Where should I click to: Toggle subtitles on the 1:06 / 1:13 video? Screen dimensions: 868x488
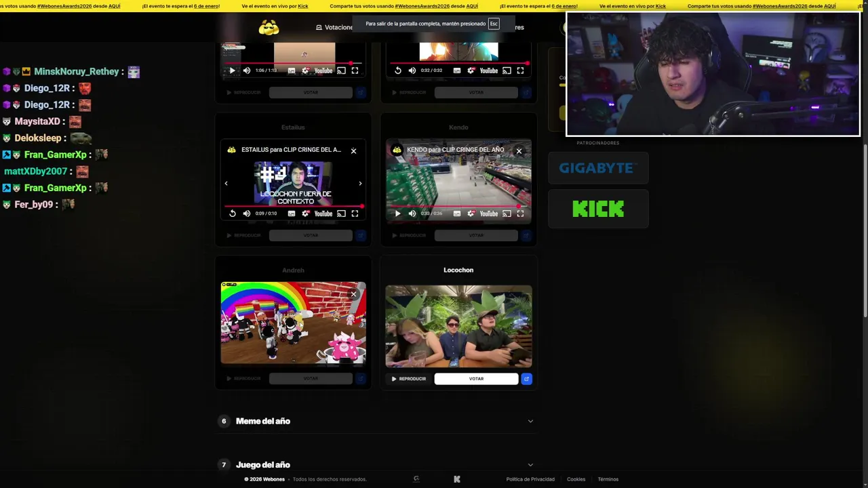click(x=292, y=70)
